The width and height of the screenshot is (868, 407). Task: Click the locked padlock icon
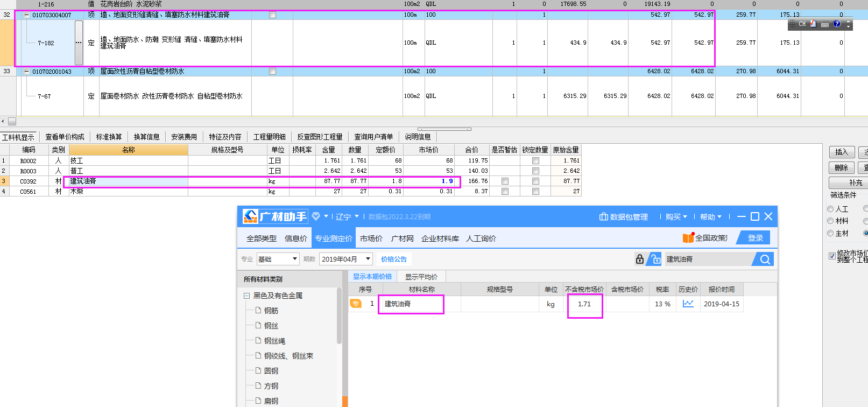click(640, 259)
